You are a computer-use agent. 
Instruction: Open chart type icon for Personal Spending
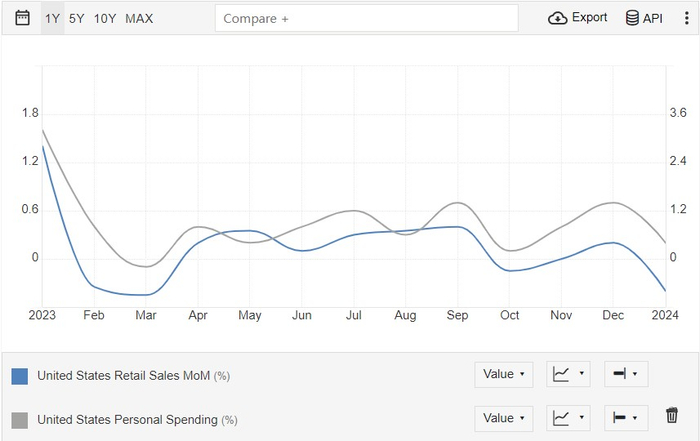[x=568, y=418]
